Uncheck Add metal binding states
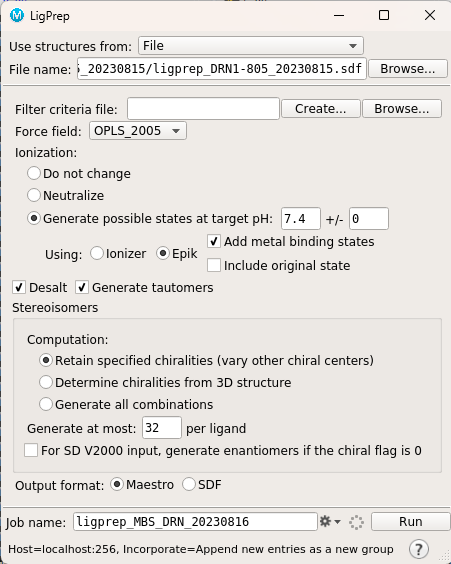Screen dimensions: 451x564 pos(214,241)
